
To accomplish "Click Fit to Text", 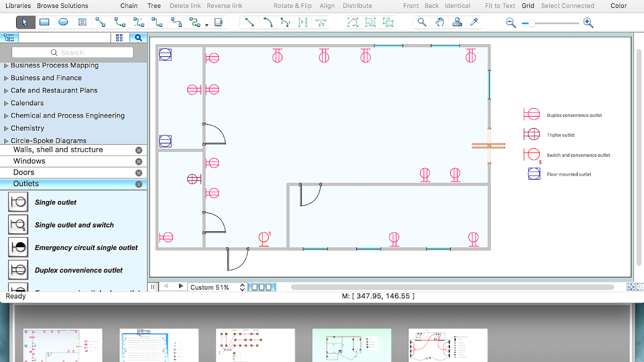I will click(500, 6).
